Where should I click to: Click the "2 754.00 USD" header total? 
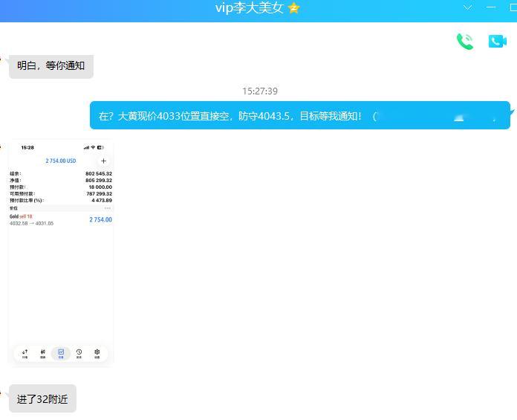61,161
